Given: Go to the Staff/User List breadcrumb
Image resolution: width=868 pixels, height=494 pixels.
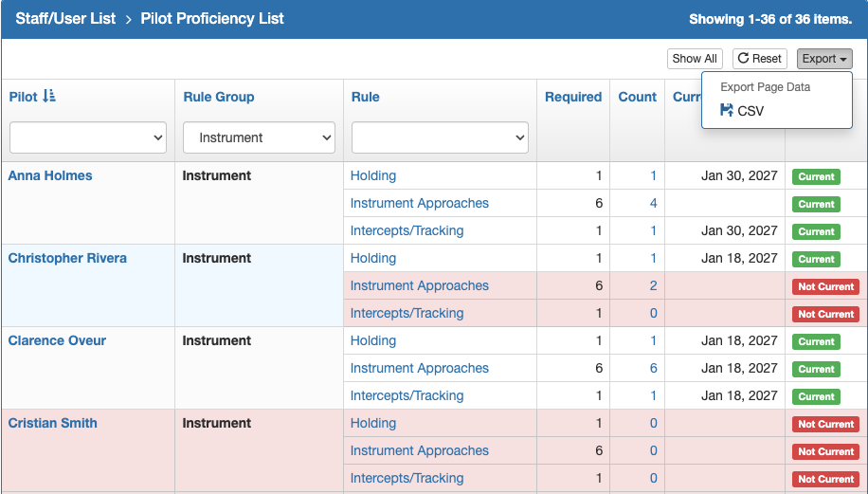Looking at the screenshot, I should click(65, 18).
